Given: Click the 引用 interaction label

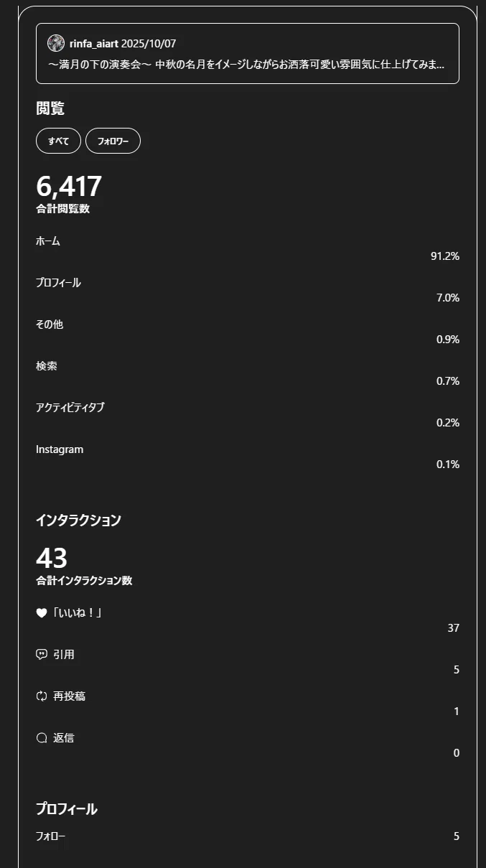Looking at the screenshot, I should [64, 655].
